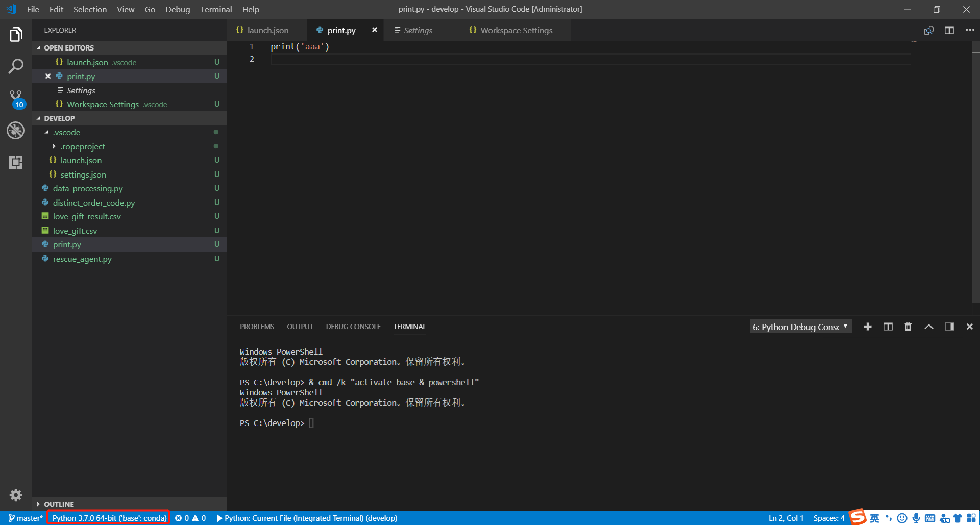Switch to the Workspace Settings editor tab
The image size is (980, 525).
[516, 30]
